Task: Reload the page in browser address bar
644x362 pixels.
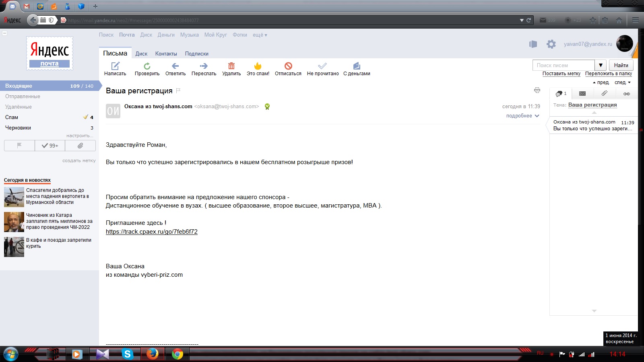Action: (x=528, y=20)
